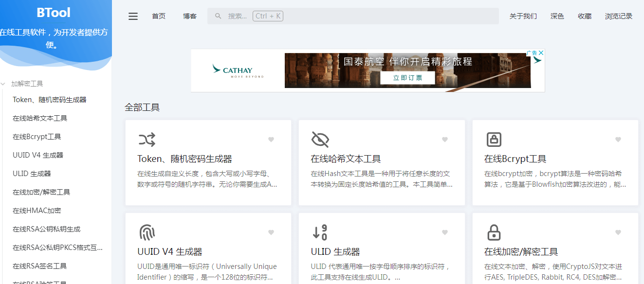This screenshot has height=284, width=644.
Task: Click 立即订票 in the Cathay ad
Action: tap(408, 78)
